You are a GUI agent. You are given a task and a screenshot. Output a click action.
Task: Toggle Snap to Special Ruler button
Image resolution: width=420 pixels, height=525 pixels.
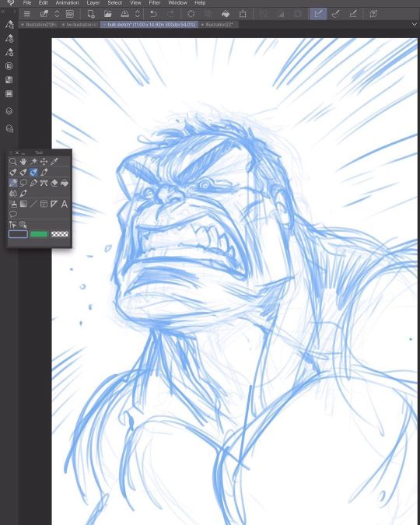tap(335, 14)
